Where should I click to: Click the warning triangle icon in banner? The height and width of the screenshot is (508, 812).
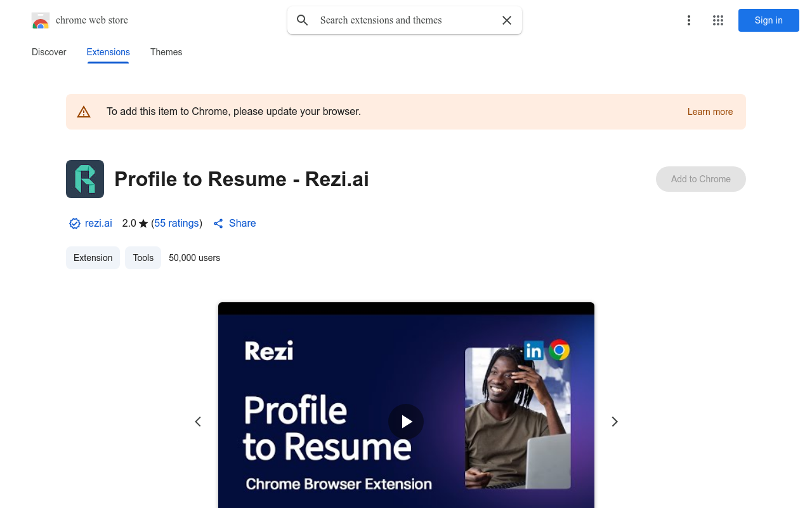coord(84,112)
